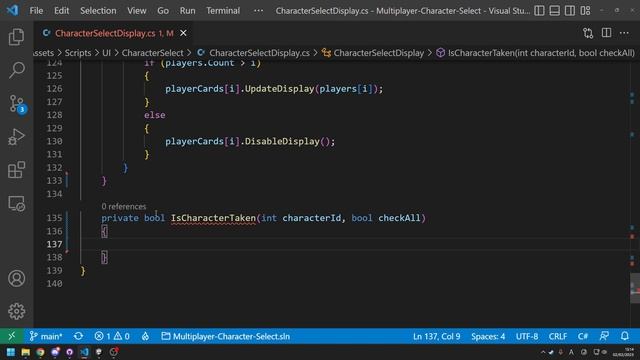Image resolution: width=640 pixels, height=360 pixels.
Task: Toggle Secondary Side Bar layout button
Action: [x=570, y=11]
